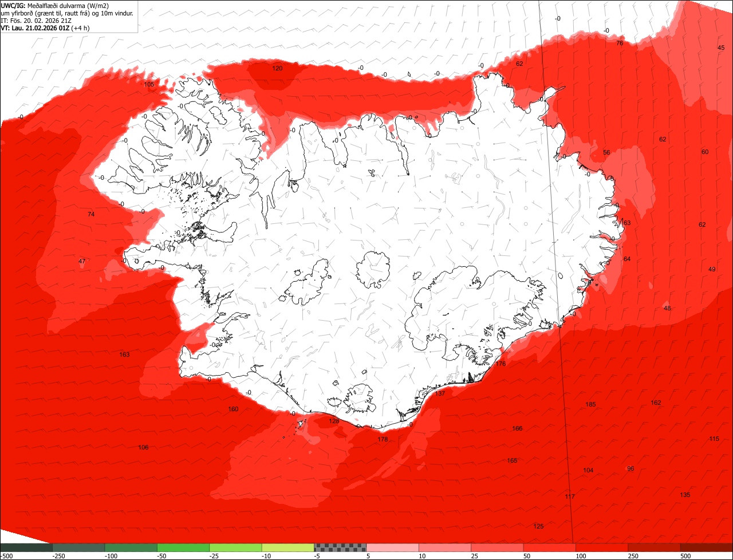733x560 pixels.
Task: Click the dark red swatch between 250 and 500
Action: [655, 547]
